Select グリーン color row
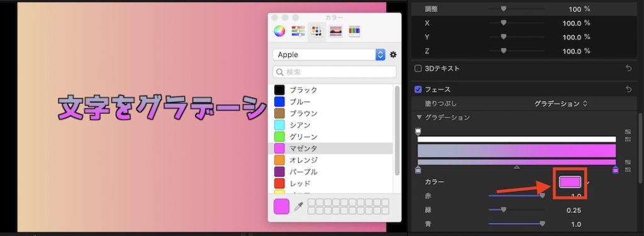644x236 pixels. (330, 137)
